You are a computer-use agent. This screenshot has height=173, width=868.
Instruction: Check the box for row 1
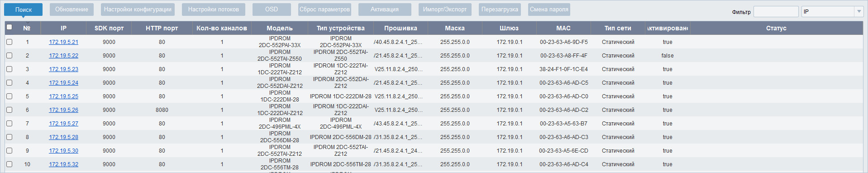tap(9, 42)
